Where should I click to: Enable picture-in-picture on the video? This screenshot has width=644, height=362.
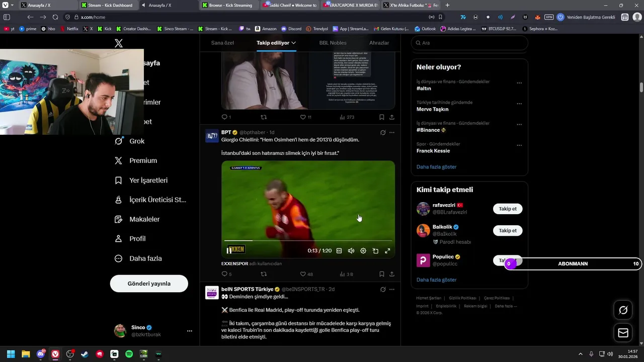click(375, 251)
